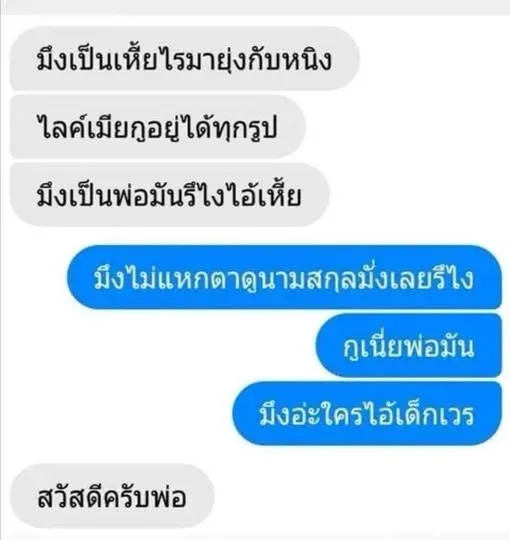Select the third gray message mentioning พ่อมันรึไง

(x=170, y=195)
